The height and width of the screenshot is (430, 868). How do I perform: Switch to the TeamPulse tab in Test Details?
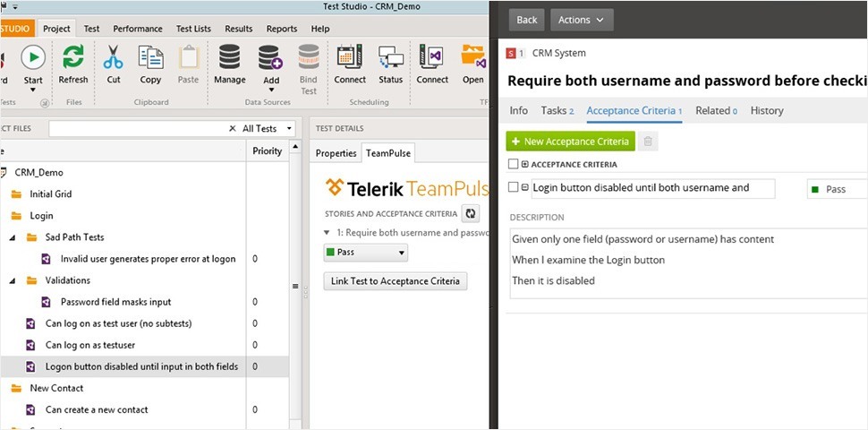point(388,153)
